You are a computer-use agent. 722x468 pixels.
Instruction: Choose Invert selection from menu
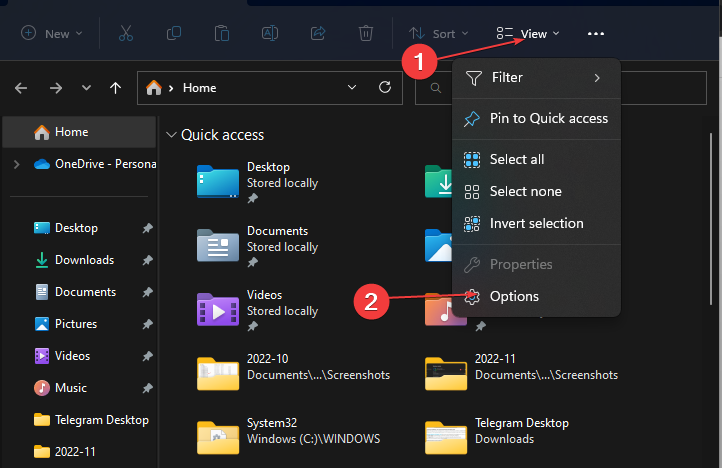[536, 224]
